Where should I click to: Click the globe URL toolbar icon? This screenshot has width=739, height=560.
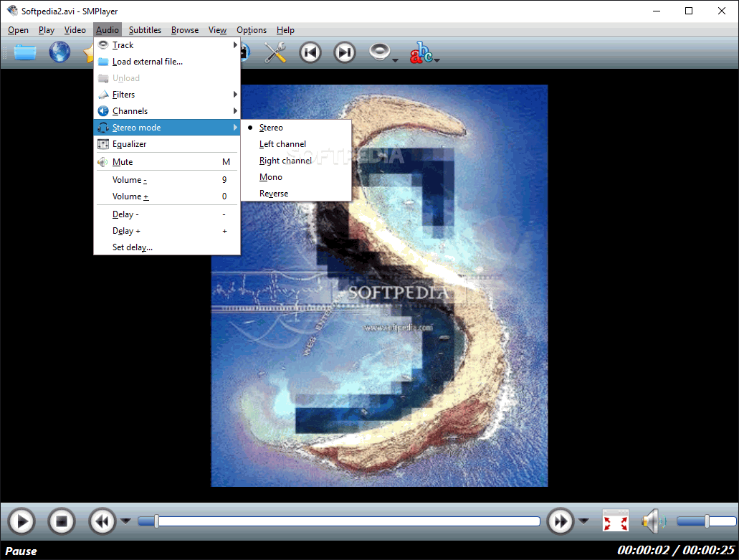coord(60,52)
